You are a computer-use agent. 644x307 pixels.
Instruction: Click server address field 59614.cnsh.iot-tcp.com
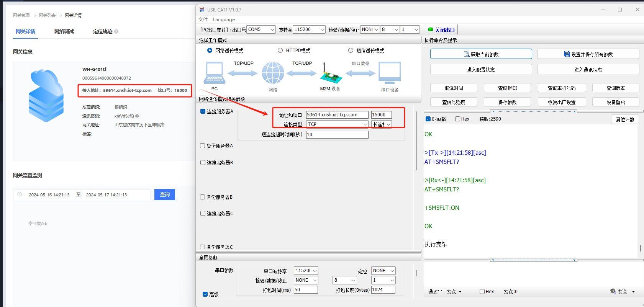(338, 115)
